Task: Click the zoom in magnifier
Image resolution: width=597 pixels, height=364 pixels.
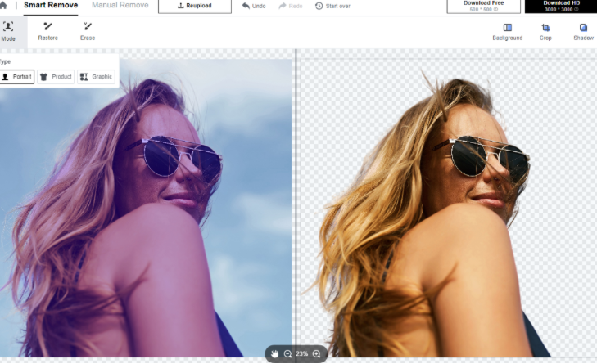Action: pos(317,353)
